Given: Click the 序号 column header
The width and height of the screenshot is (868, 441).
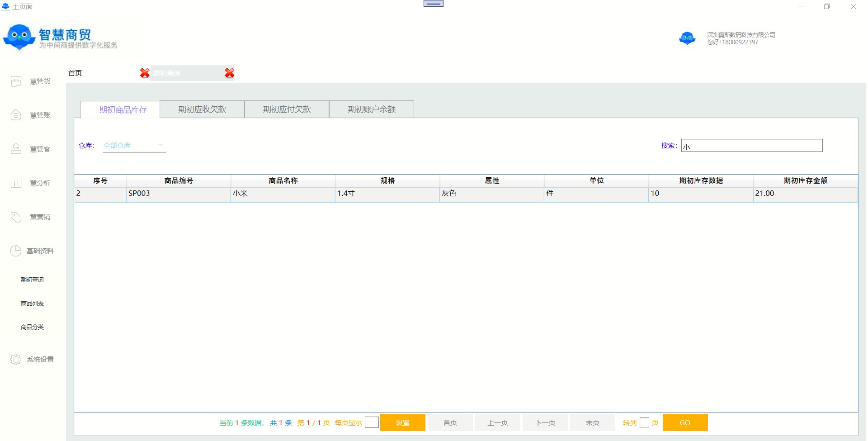Looking at the screenshot, I should click(x=100, y=180).
